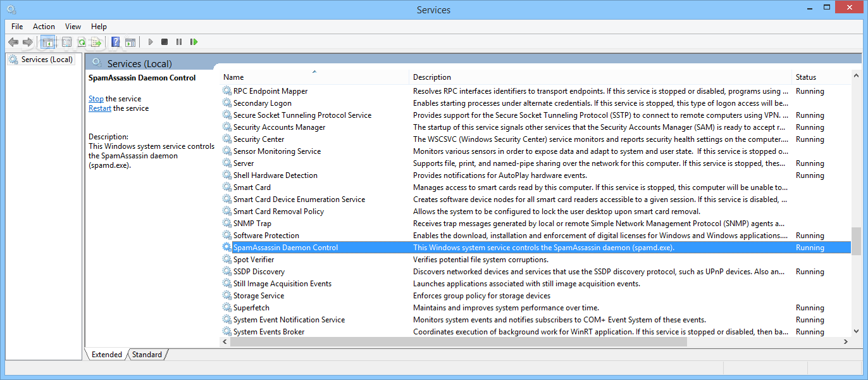Click the Restart the service link
Screen dimensions: 868x380
coord(100,108)
